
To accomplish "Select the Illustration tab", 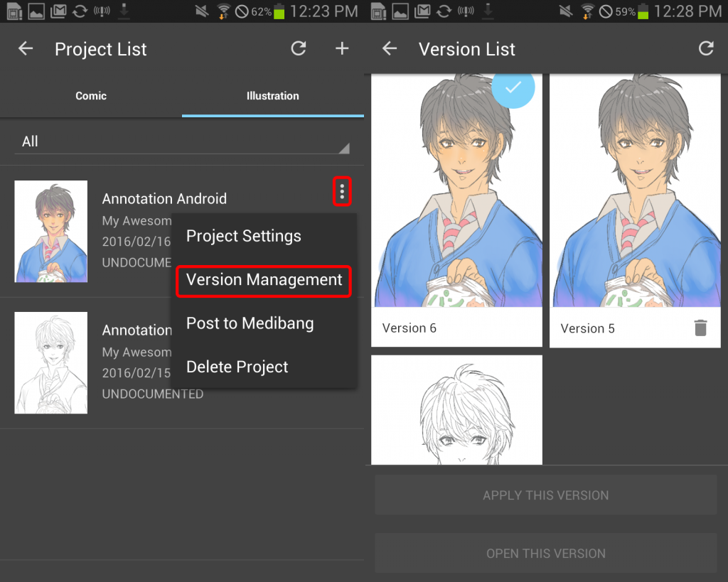I will (273, 96).
